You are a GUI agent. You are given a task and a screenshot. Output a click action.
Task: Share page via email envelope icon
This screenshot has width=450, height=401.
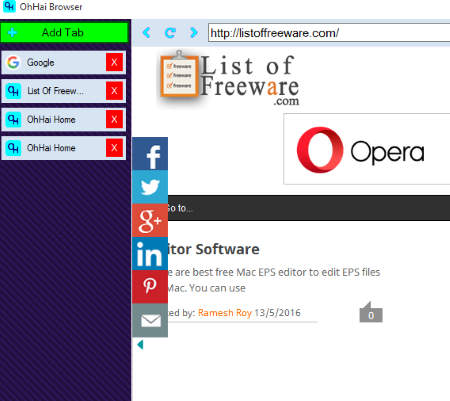(x=150, y=320)
